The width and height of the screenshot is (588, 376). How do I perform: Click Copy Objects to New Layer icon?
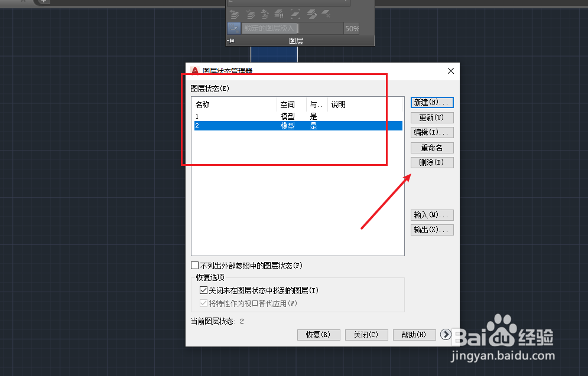point(265,14)
